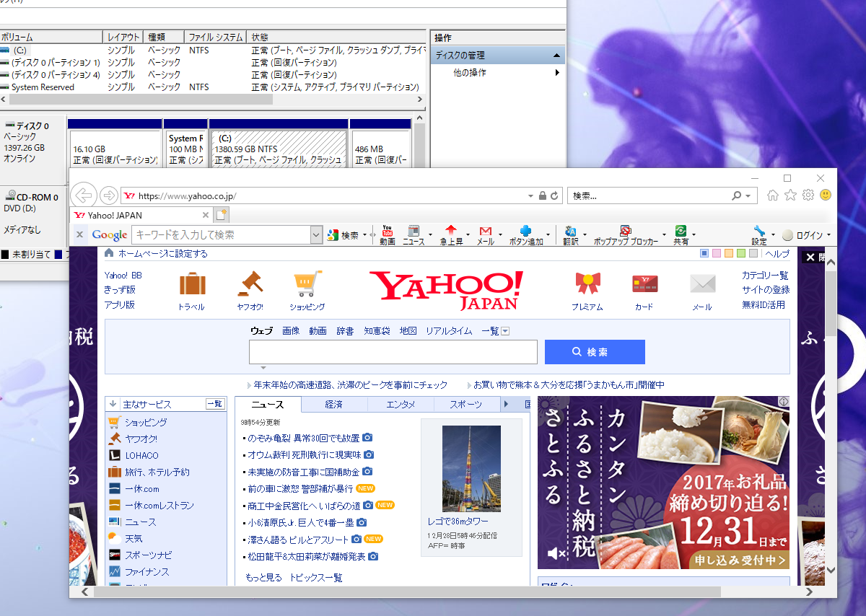The image size is (866, 616).
Task: Select the blue page theme color swatch
Action: pyautogui.click(x=704, y=254)
